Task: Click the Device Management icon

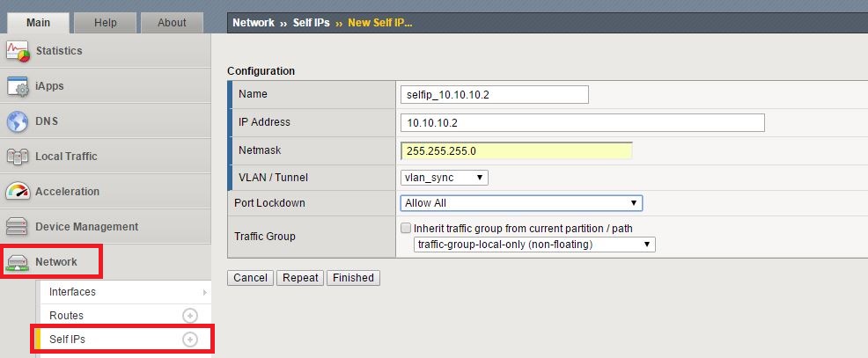Action: (18, 227)
